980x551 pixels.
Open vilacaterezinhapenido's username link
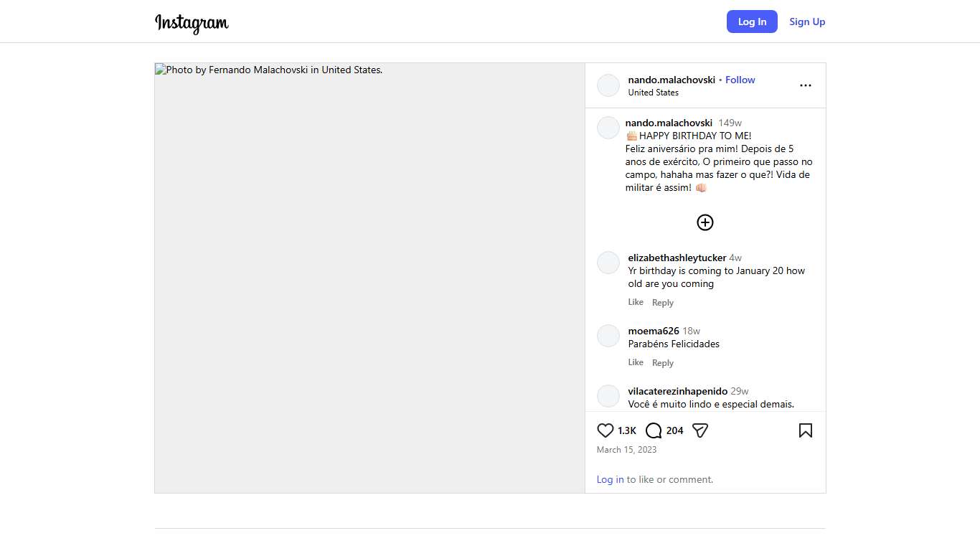(677, 391)
